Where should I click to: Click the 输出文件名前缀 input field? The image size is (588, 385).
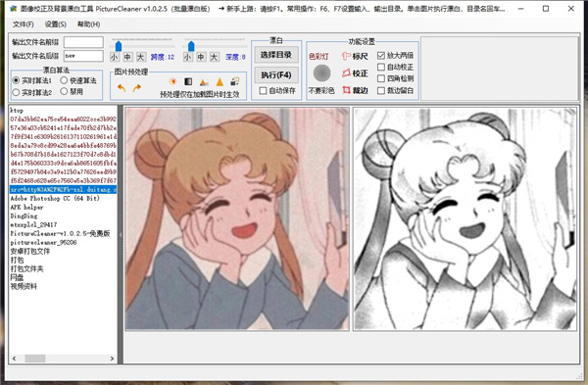(x=83, y=42)
